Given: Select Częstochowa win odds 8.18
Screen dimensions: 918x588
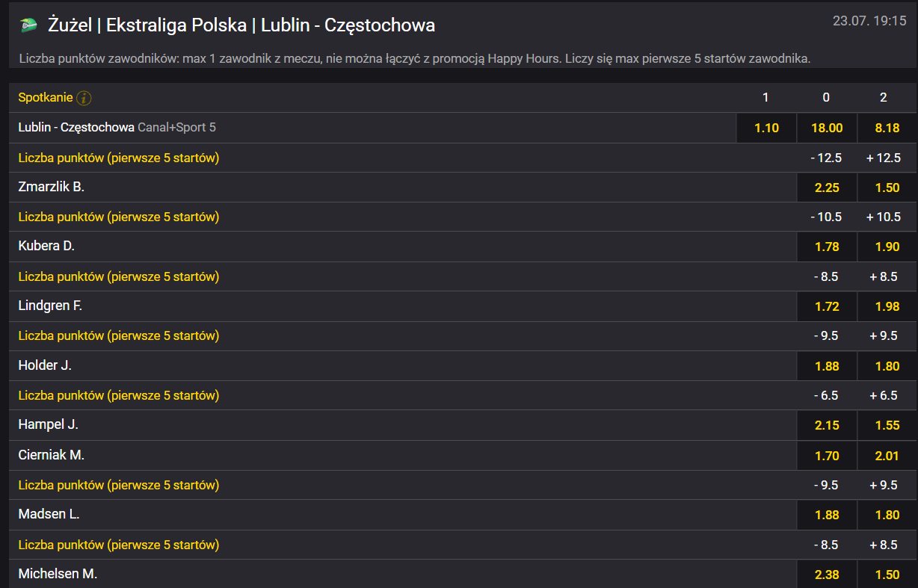Looking at the screenshot, I should pyautogui.click(x=887, y=128).
